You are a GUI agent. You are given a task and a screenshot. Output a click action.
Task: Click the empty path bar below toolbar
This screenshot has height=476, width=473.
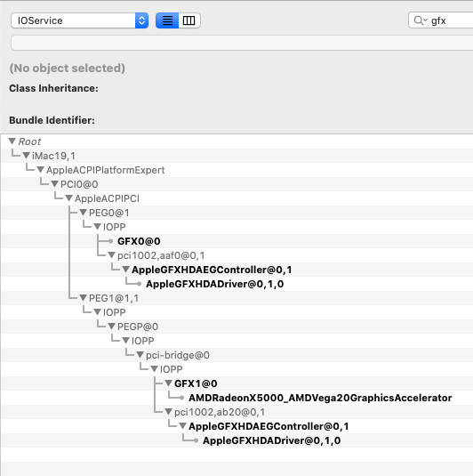[x=242, y=43]
